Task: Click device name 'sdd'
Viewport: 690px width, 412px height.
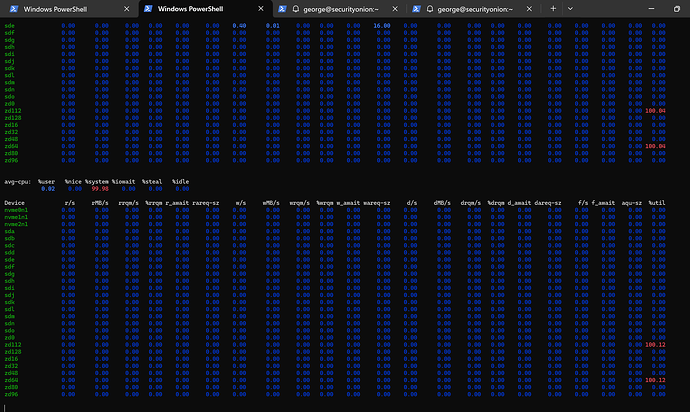Action: point(10,253)
